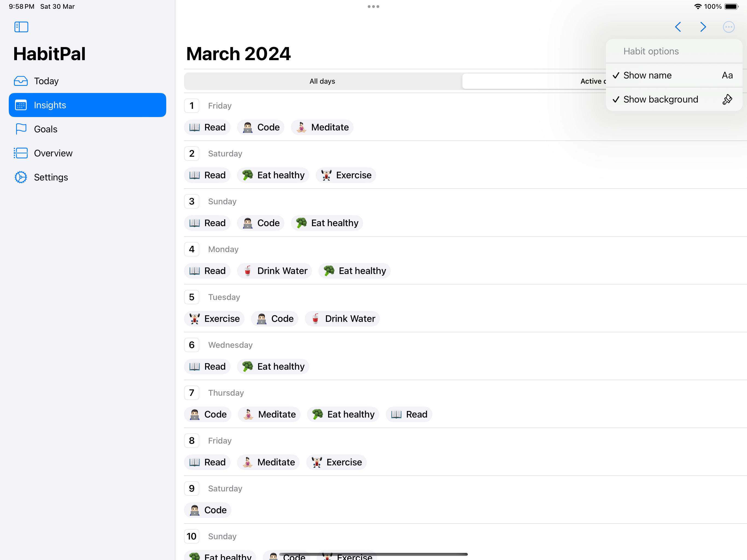747x560 pixels.
Task: Switch to the All days tab
Action: coord(323,81)
